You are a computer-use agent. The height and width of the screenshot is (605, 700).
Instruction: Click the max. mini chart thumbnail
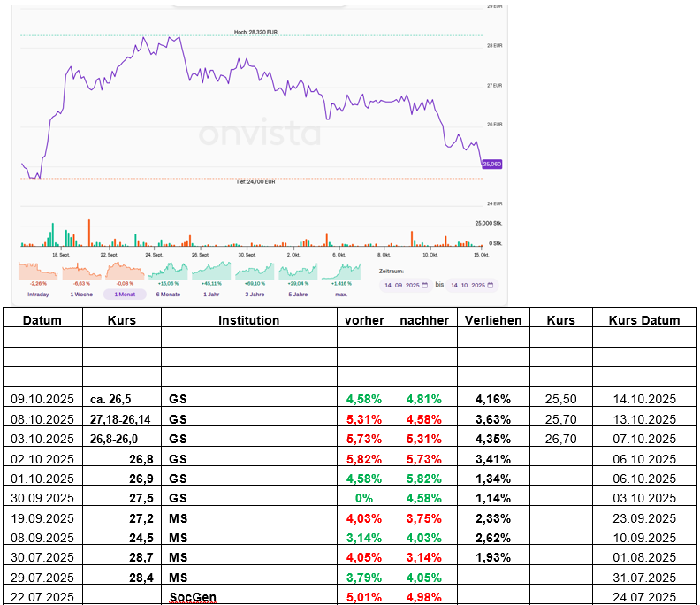[341, 271]
